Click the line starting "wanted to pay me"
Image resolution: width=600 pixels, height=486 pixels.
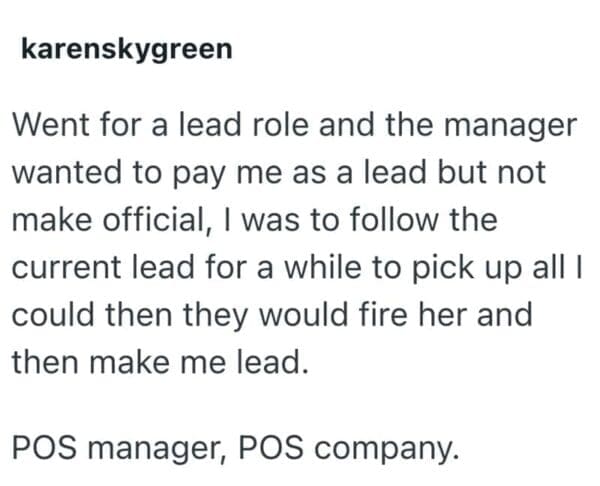pos(278,172)
